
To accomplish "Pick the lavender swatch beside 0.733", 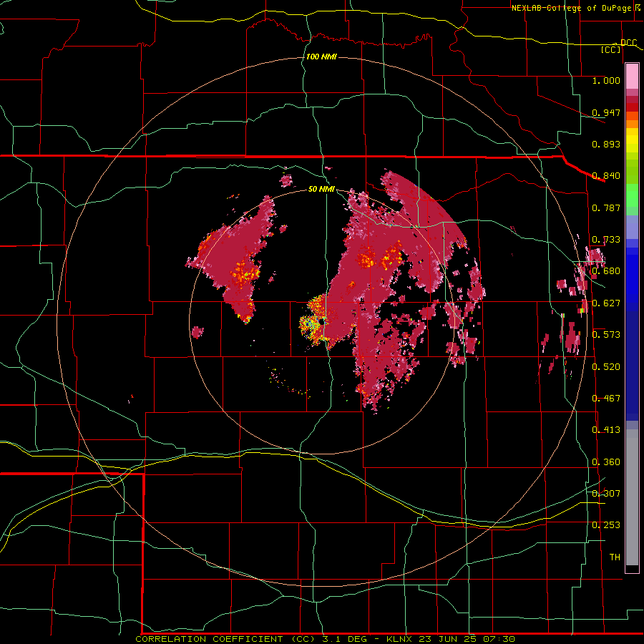I will [632, 227].
